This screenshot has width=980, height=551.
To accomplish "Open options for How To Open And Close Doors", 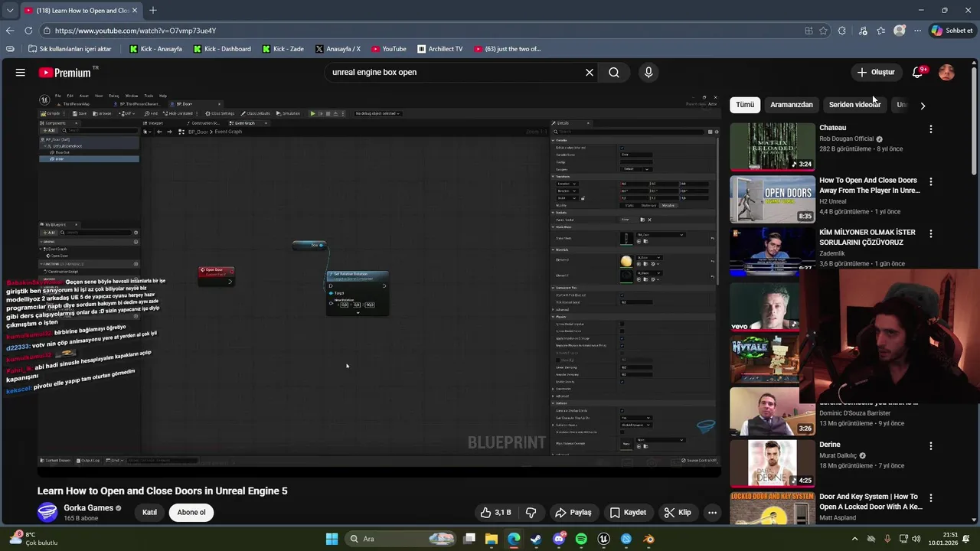I will point(931,182).
